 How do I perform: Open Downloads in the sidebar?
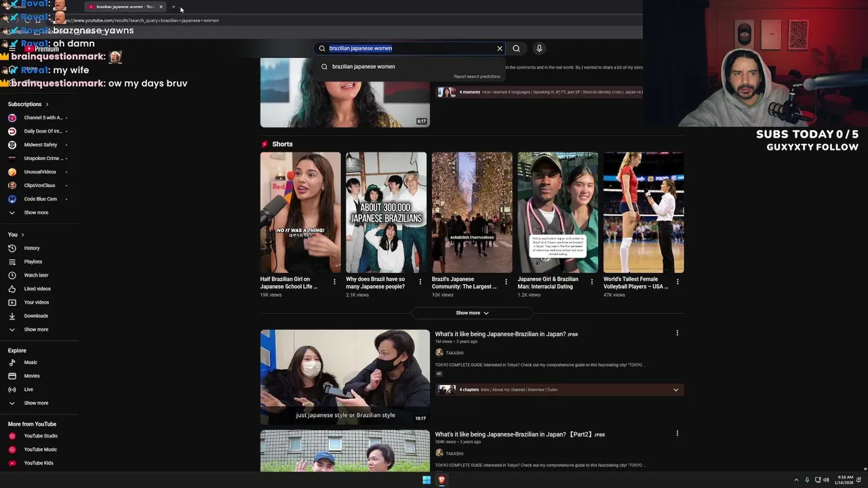(x=36, y=316)
